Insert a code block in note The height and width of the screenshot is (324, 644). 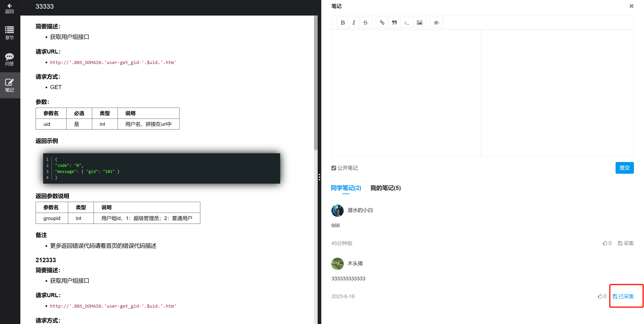[406, 23]
